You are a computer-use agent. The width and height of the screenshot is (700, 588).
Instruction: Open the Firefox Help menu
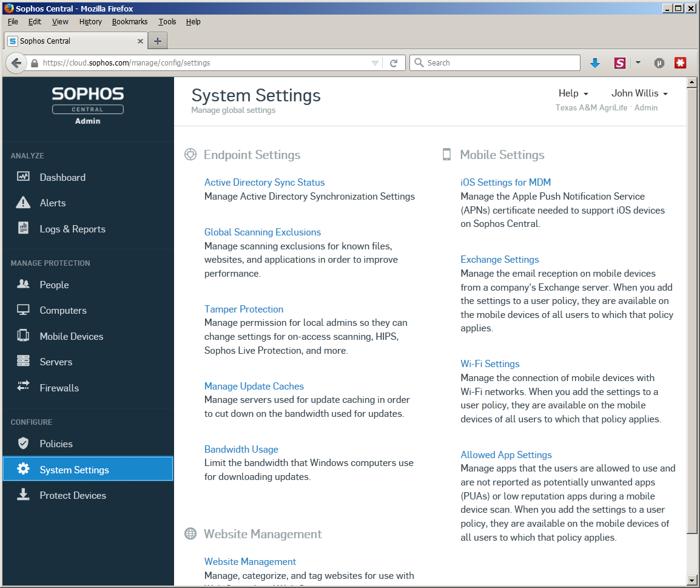pos(193,21)
